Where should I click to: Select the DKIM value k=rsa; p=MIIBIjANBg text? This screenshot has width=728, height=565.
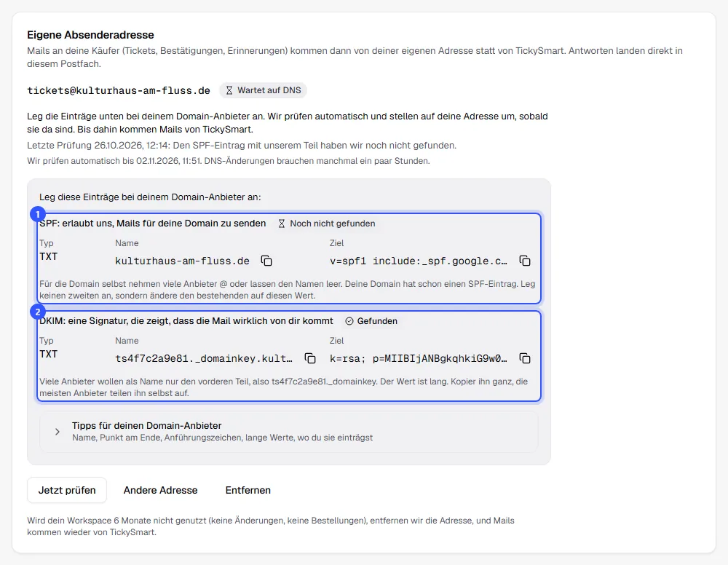coord(419,358)
